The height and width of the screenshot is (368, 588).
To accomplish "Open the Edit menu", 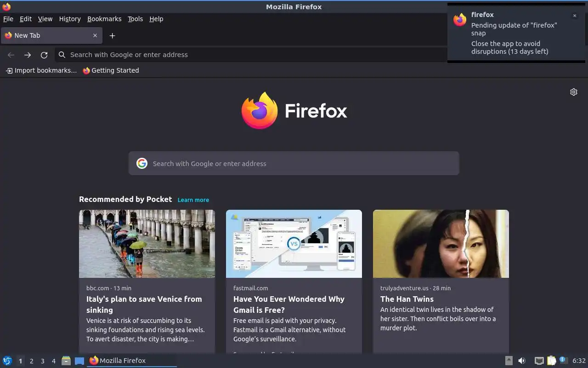I will click(x=26, y=19).
